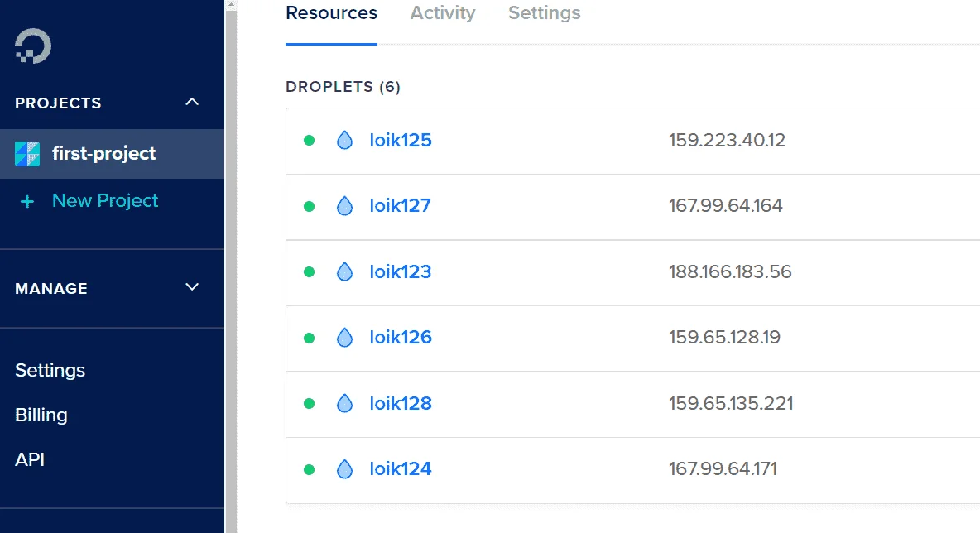Open the loik128 droplet link
The width and height of the screenshot is (980, 533).
[x=400, y=403]
